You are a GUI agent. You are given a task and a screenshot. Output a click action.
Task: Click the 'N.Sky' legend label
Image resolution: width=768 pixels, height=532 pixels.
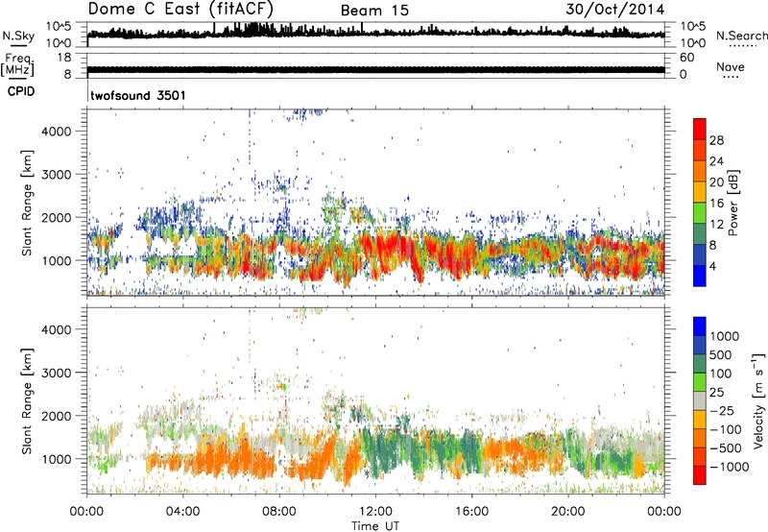(x=18, y=36)
